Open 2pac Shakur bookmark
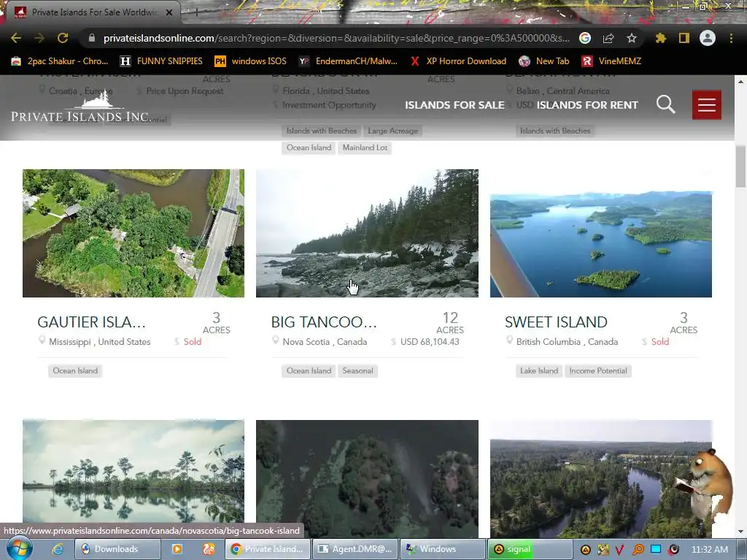This screenshot has height=560, width=747. (x=60, y=61)
